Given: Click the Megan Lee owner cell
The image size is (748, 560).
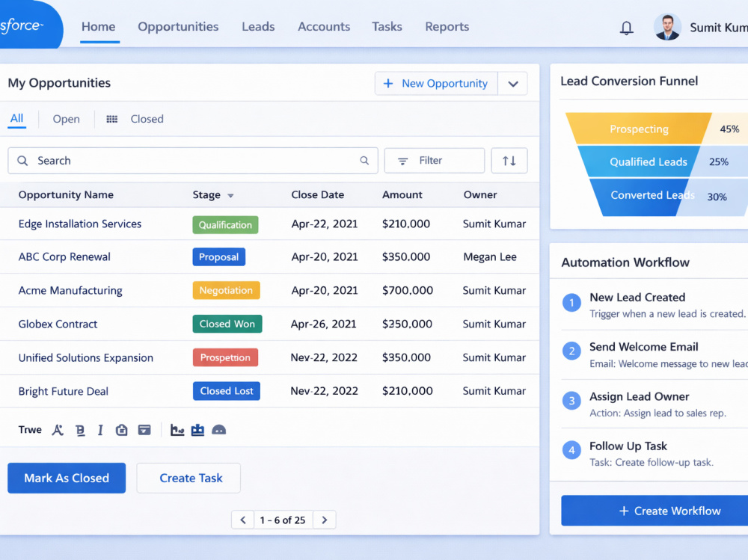Looking at the screenshot, I should 490,256.
